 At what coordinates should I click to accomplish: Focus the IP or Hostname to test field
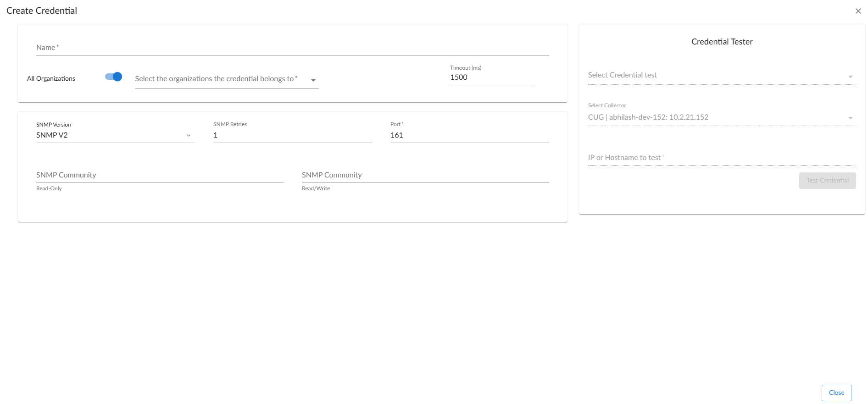point(721,158)
